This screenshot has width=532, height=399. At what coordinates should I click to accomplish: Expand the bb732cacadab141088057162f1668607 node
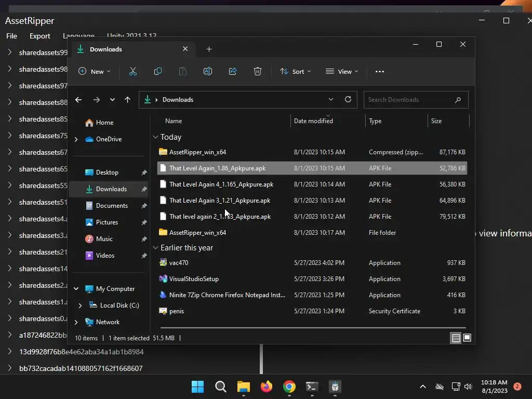click(x=9, y=368)
